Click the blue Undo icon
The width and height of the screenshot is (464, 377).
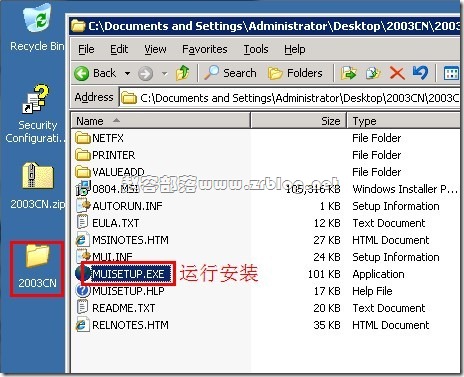(420, 72)
